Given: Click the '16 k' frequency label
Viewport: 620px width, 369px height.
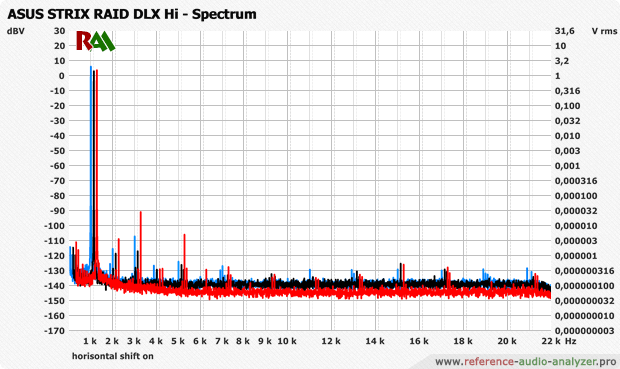Looking at the screenshot, I should (418, 341).
